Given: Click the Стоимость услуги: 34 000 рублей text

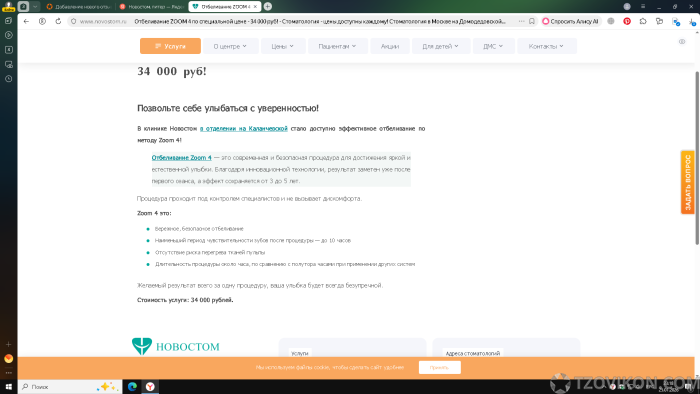Looking at the screenshot, I should pos(185,300).
